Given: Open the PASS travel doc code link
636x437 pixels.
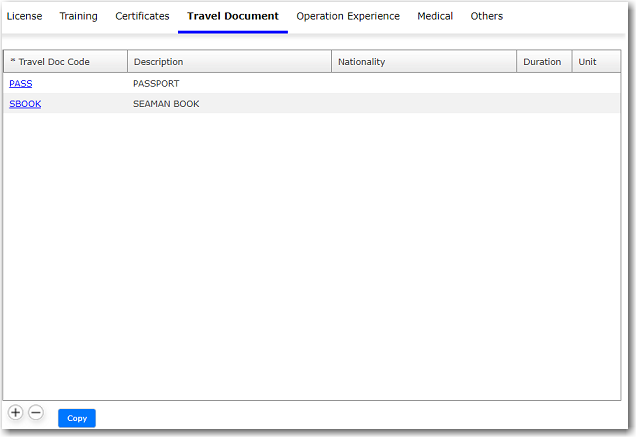Looking at the screenshot, I should click(x=21, y=84).
